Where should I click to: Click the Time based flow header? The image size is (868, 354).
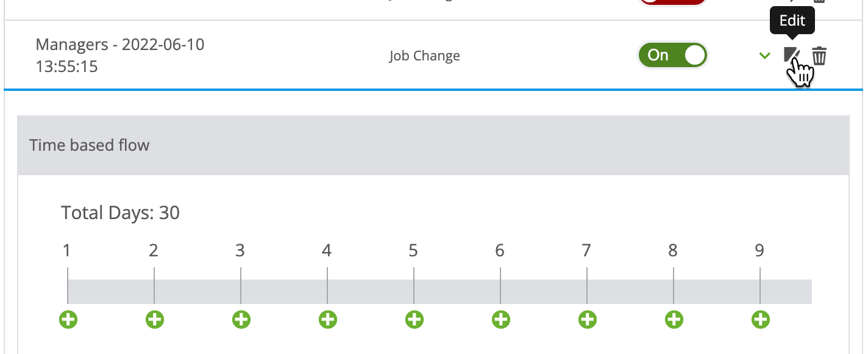(433, 145)
